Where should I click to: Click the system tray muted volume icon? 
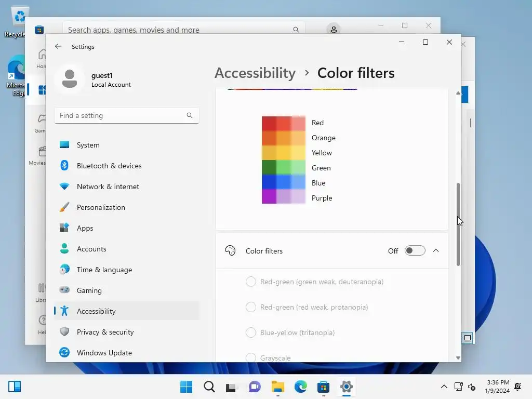point(472,387)
